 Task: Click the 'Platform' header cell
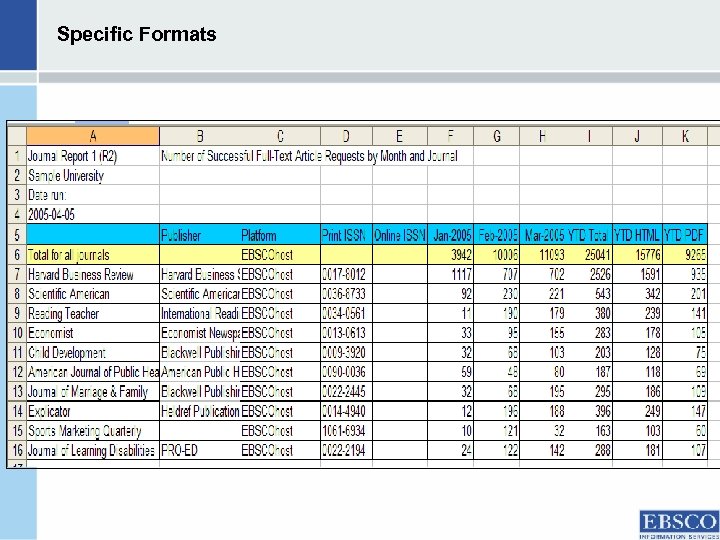280,235
